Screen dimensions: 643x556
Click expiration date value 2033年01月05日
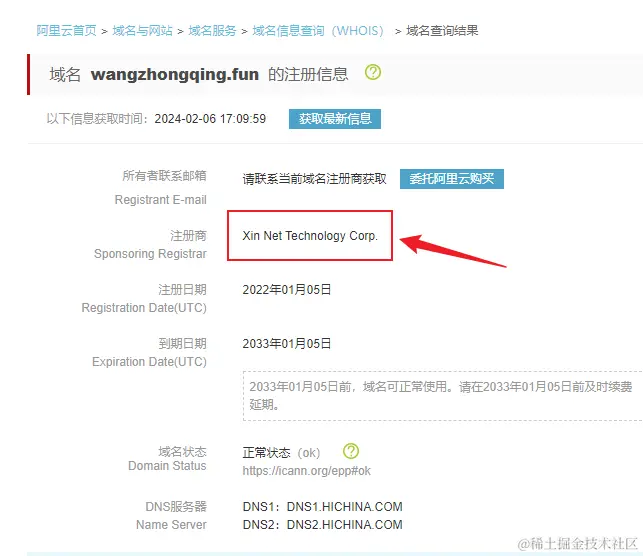click(287, 343)
